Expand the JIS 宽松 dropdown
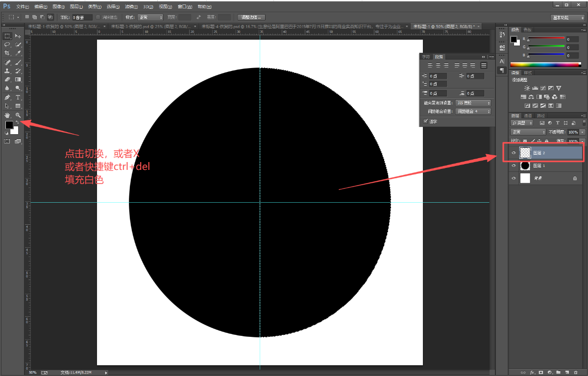588x376 pixels. (473, 103)
